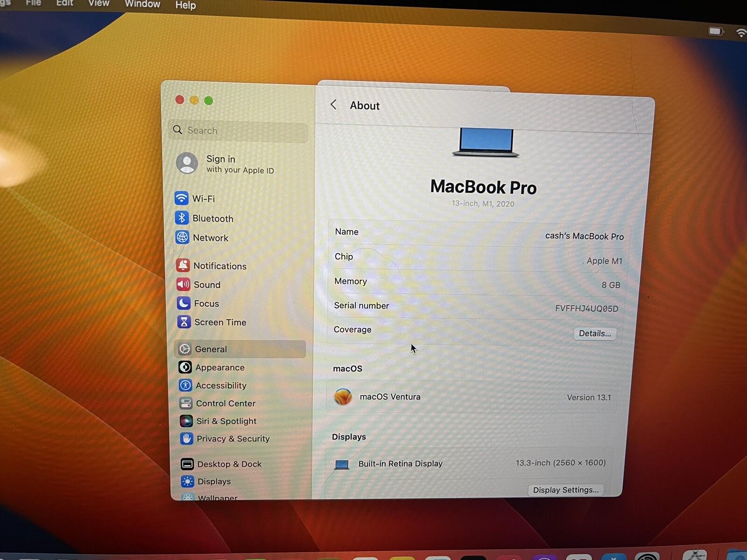Click the green zoom window button
This screenshot has width=747, height=560.
[209, 100]
